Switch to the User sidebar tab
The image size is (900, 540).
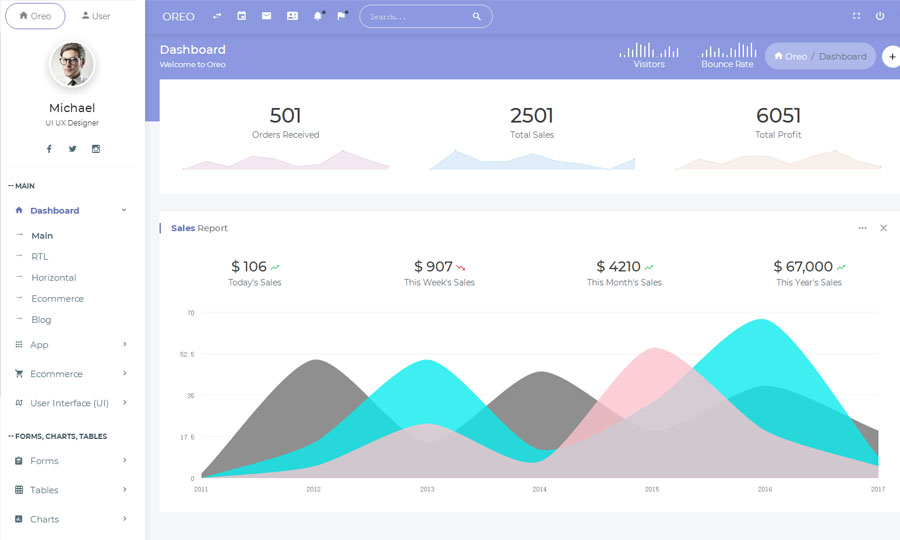[x=96, y=16]
